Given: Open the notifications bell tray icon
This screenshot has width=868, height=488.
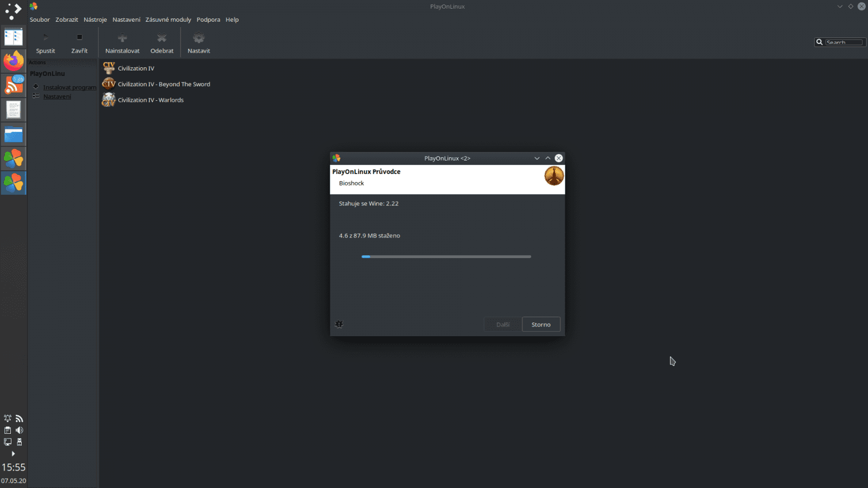Looking at the screenshot, I should point(8,419).
